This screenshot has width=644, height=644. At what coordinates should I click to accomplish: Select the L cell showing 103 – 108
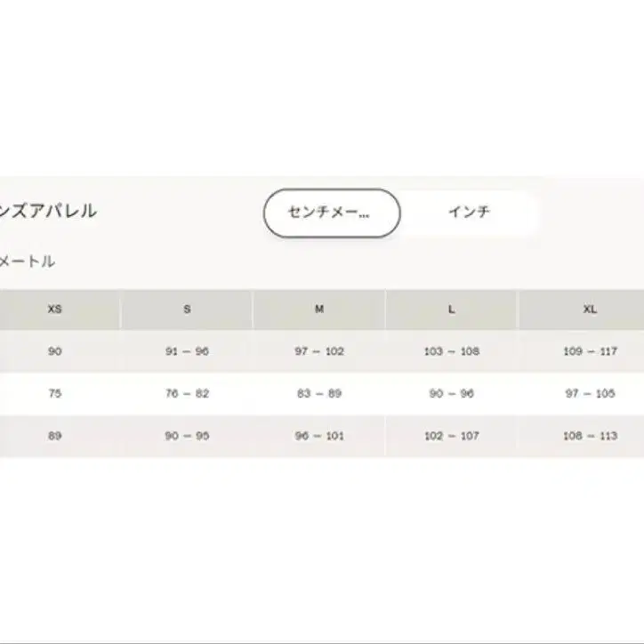coord(452,351)
